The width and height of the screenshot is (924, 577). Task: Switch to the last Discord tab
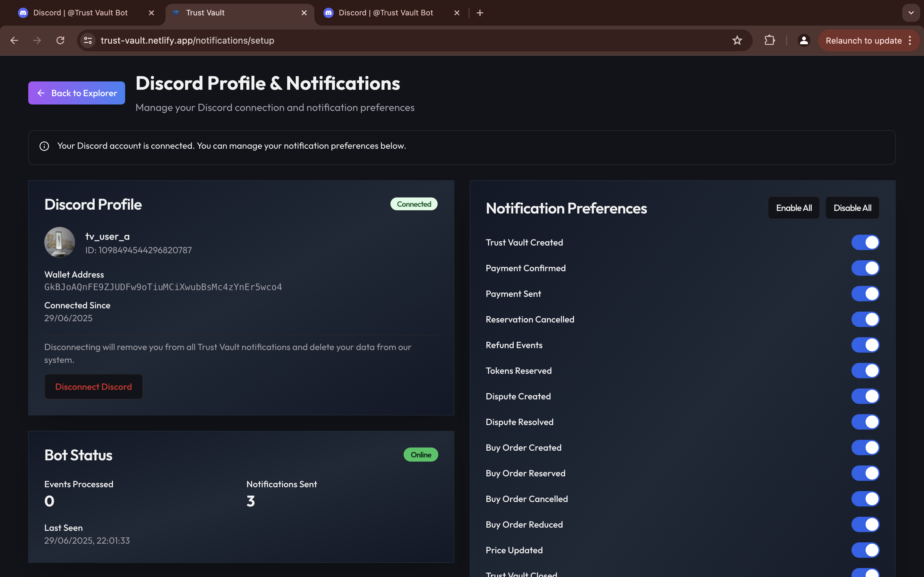coord(386,13)
